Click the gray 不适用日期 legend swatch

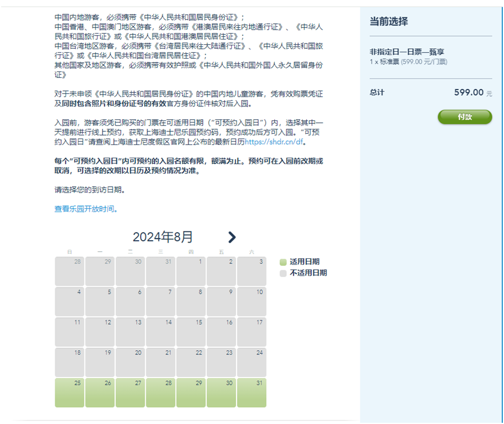[282, 272]
